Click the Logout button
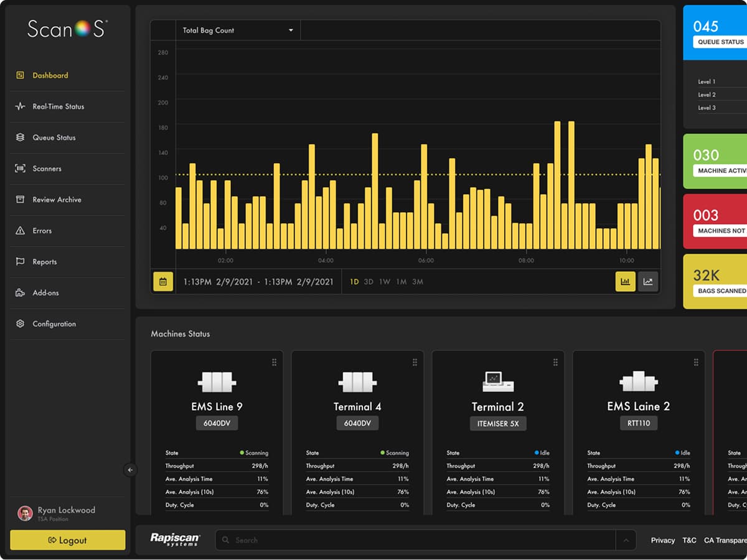747x560 pixels. 67,540
